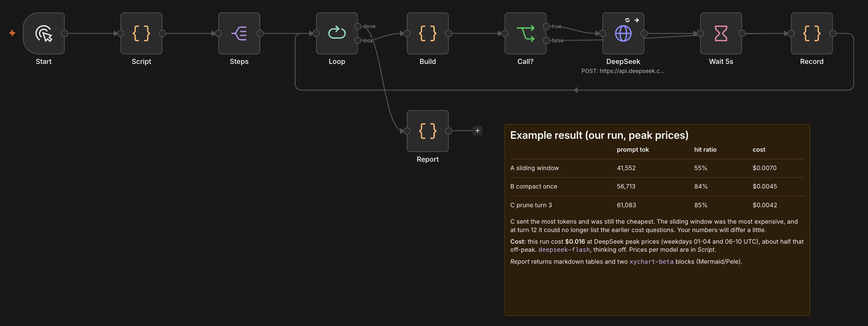The width and height of the screenshot is (868, 326).
Task: Click the 'Wait 5s' node label
Action: point(721,62)
